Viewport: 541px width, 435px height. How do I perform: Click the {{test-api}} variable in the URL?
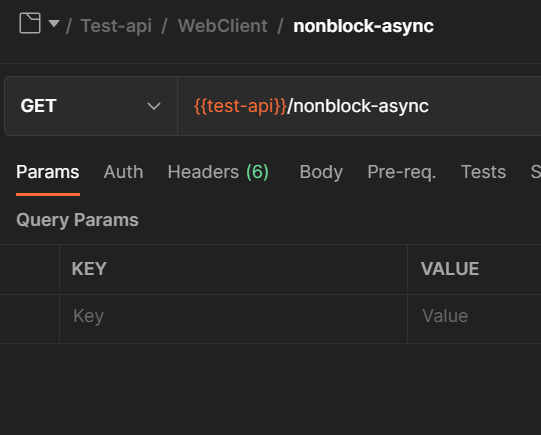(240, 106)
